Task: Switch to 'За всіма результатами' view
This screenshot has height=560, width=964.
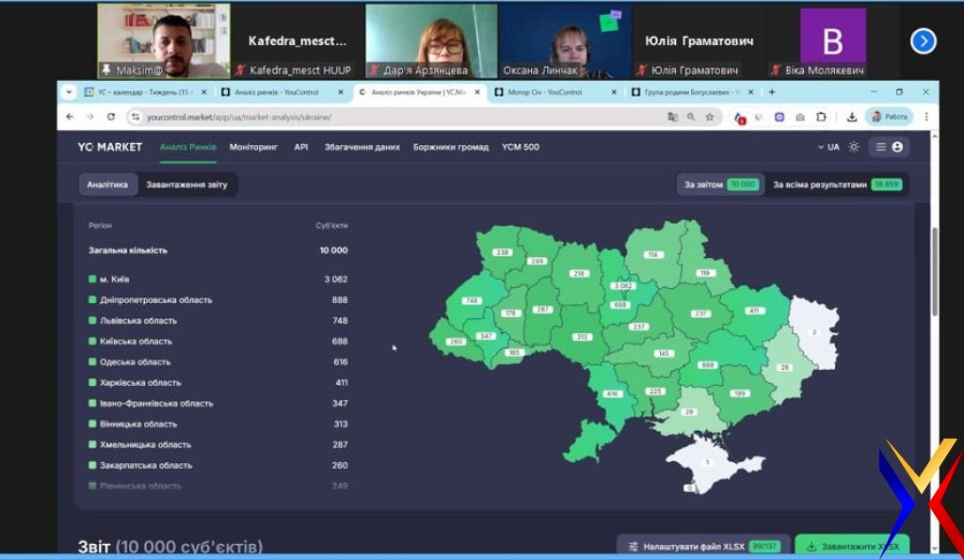Action: 836,184
